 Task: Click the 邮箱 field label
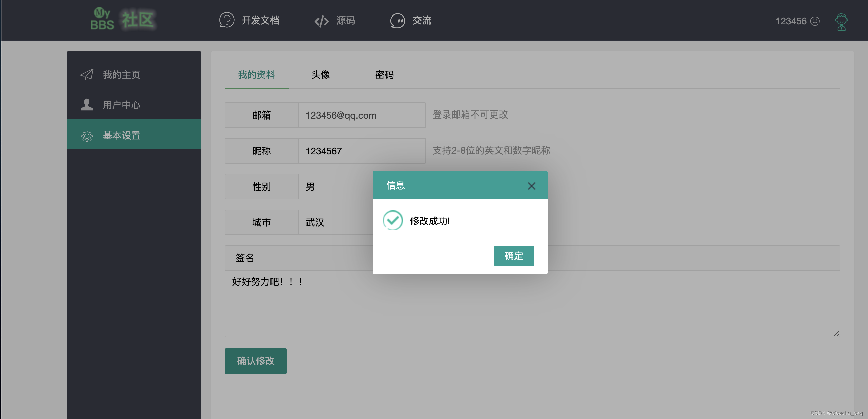point(261,115)
